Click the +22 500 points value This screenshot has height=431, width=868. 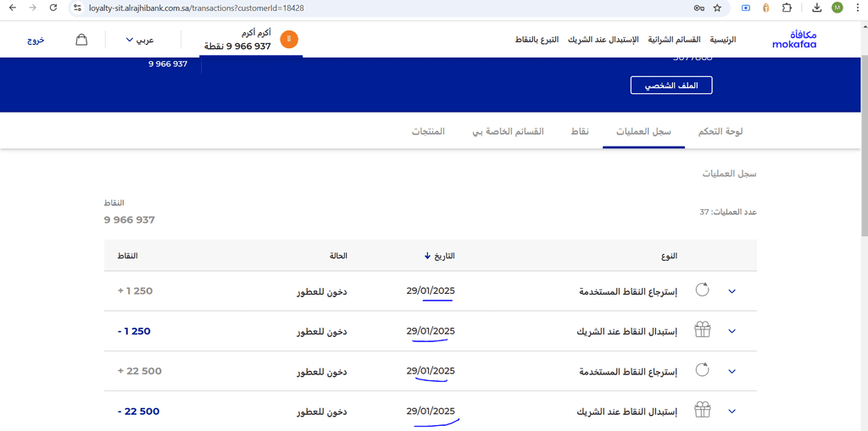(140, 371)
